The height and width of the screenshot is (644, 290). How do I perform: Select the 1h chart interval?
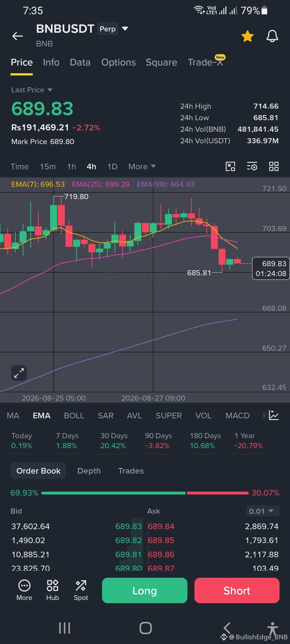pyautogui.click(x=71, y=166)
